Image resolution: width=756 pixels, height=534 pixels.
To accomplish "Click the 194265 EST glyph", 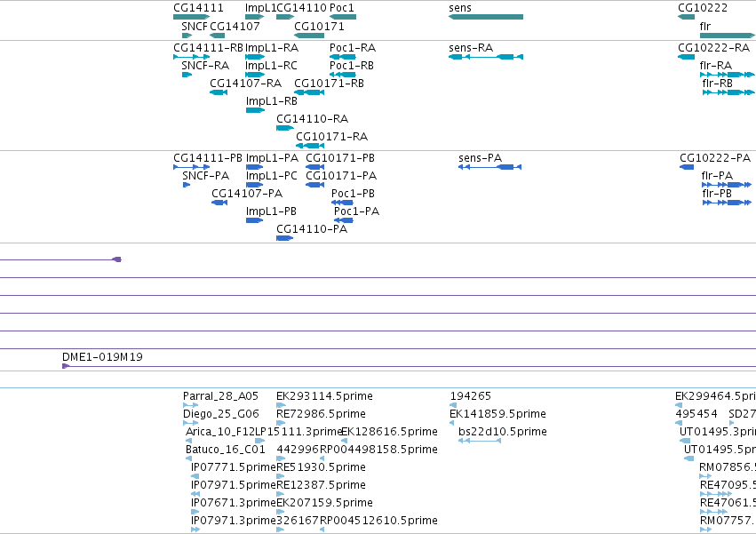I will (x=453, y=405).
